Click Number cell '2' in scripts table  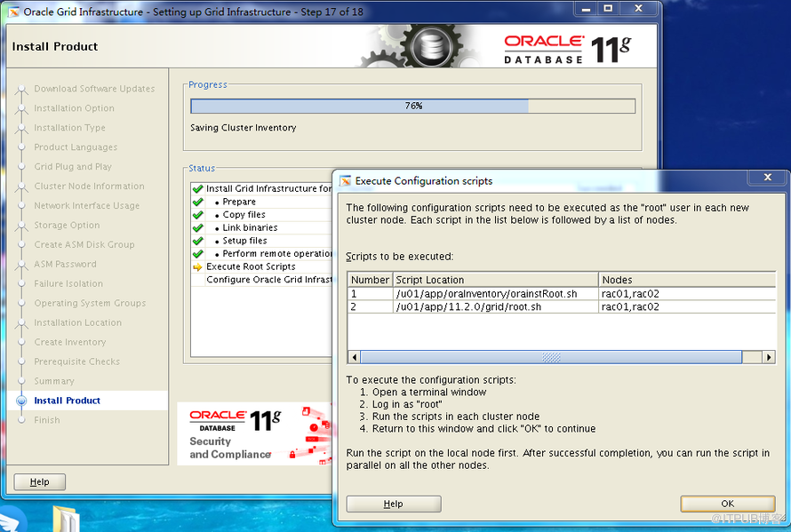point(370,306)
